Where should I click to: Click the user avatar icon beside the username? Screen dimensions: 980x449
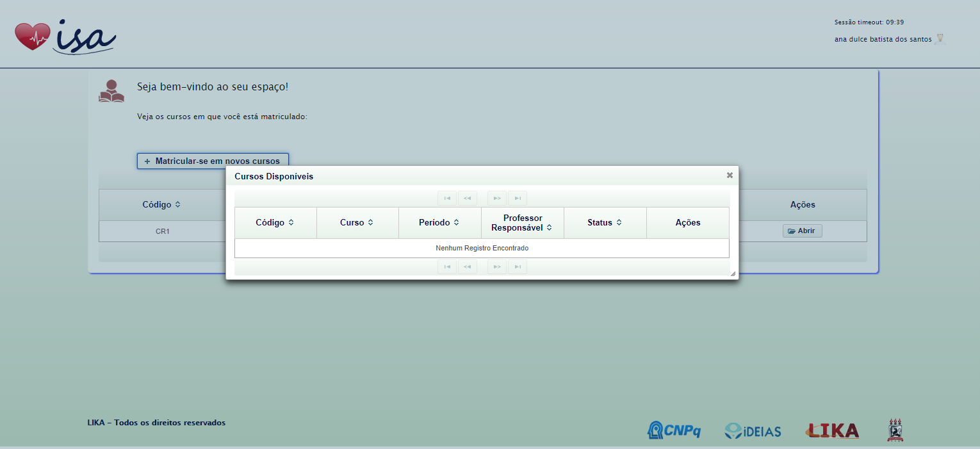click(940, 39)
